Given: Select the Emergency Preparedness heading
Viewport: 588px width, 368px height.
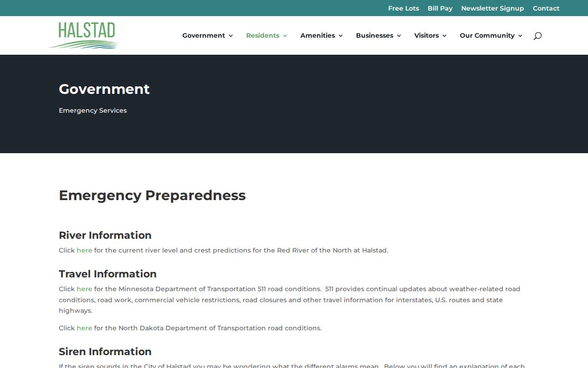Looking at the screenshot, I should point(152,195).
